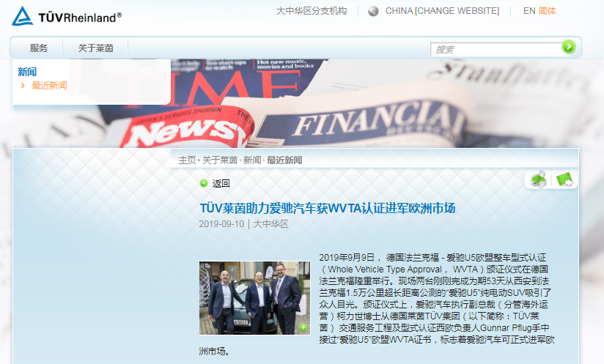Screen dimensions: 604x364
Task: Switch language to 简体
Action: [547, 11]
